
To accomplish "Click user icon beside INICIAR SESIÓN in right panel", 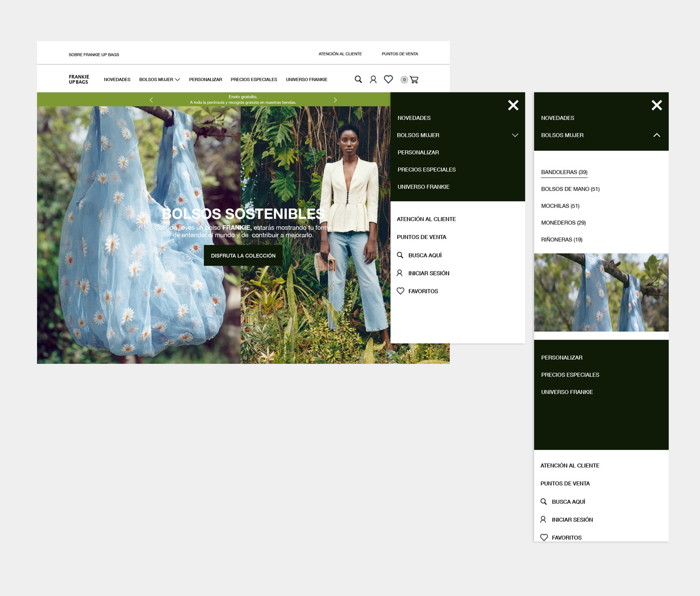I will pos(543,519).
